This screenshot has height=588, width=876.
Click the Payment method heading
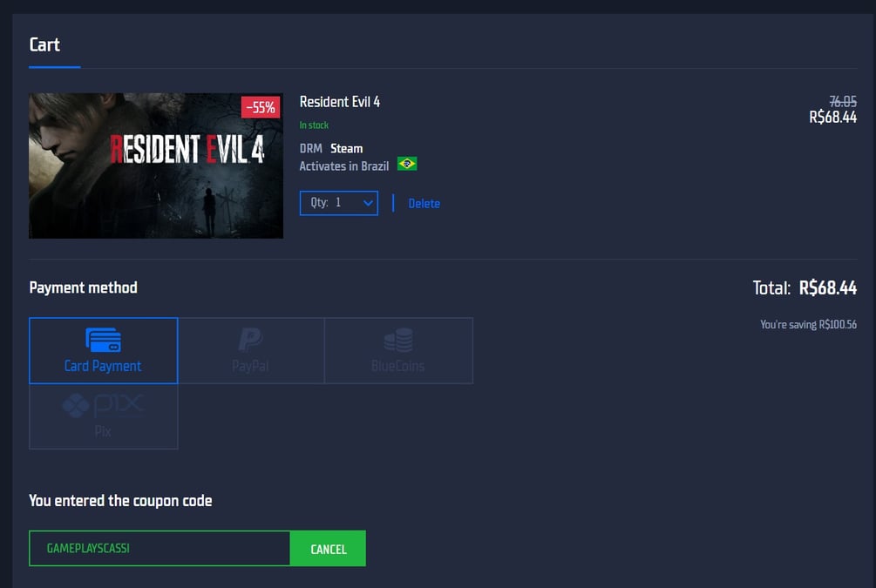tap(84, 287)
